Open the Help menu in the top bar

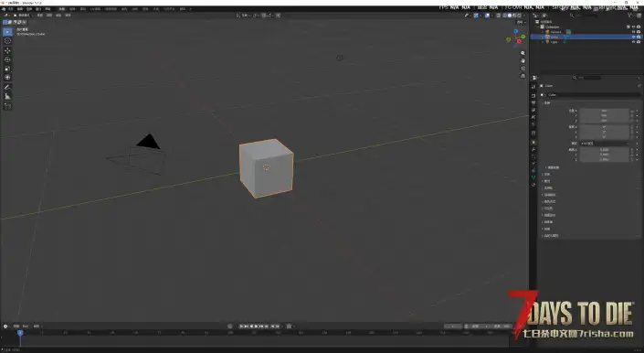[x=48, y=8]
